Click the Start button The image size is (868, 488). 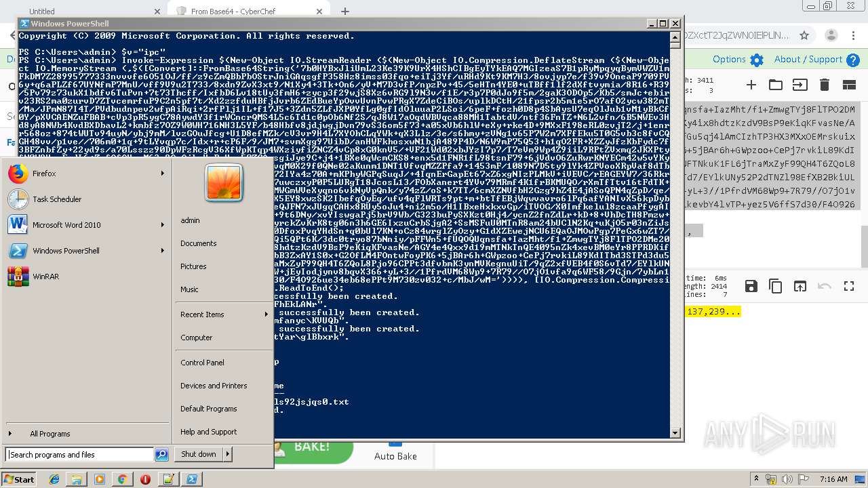click(x=19, y=479)
